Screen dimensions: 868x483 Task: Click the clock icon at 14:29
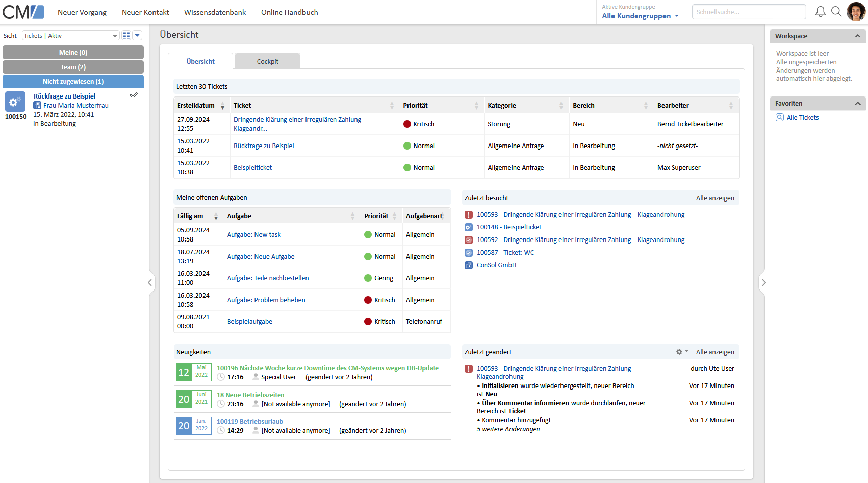(x=221, y=430)
